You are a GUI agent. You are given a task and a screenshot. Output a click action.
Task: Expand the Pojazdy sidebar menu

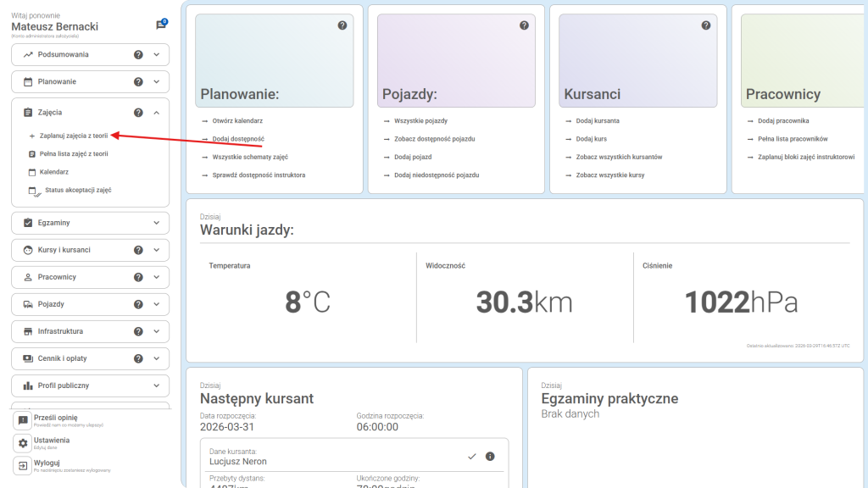(x=156, y=304)
